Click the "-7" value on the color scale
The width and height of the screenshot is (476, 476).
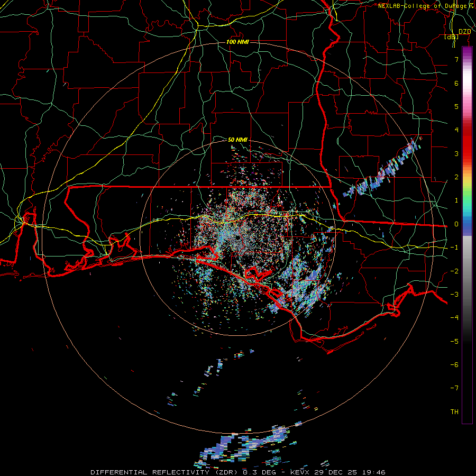(454, 388)
